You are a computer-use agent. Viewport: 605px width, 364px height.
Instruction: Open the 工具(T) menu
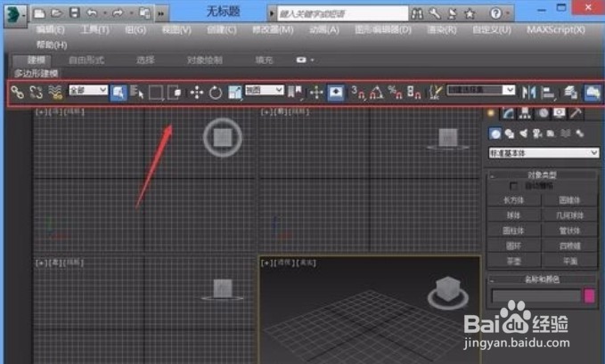coord(95,29)
